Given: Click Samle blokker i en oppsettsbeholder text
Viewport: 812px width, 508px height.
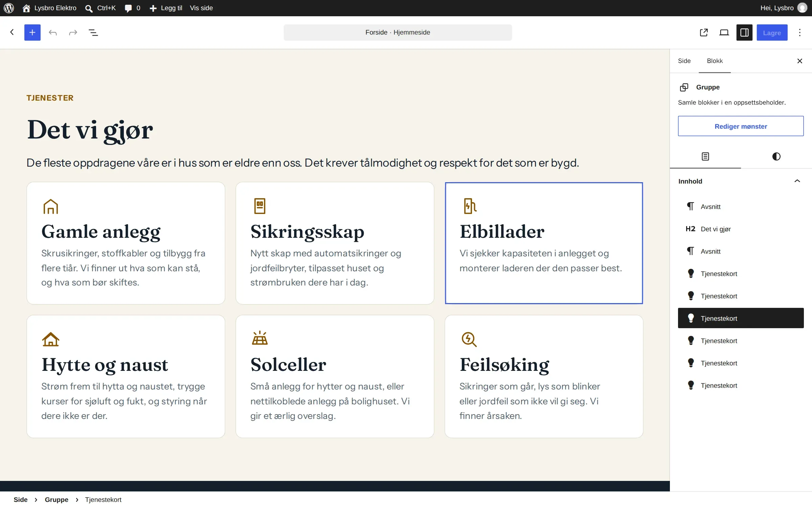Looking at the screenshot, I should click(x=732, y=103).
